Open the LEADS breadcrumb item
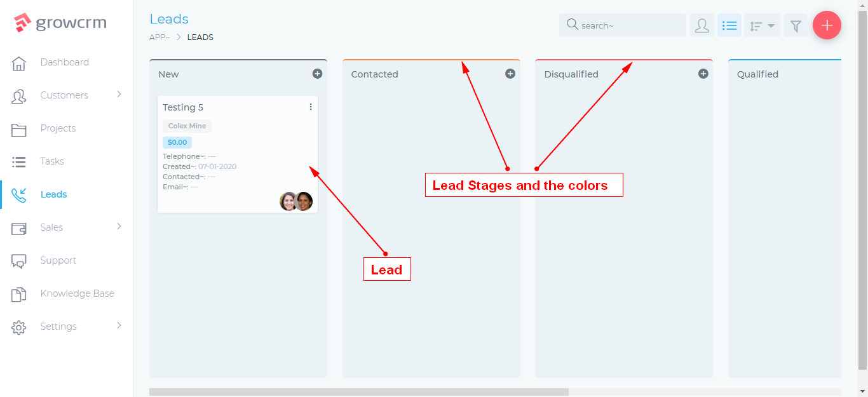This screenshot has width=868, height=397. point(200,37)
